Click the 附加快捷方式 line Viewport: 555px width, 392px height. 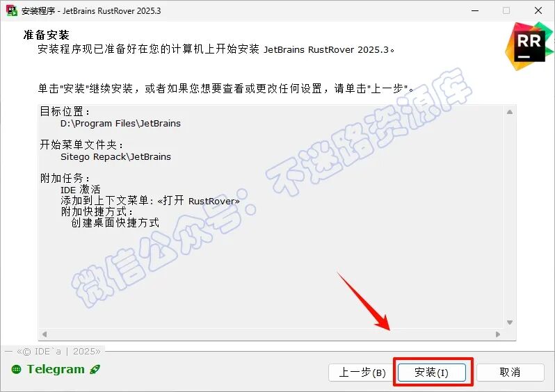tap(97, 211)
